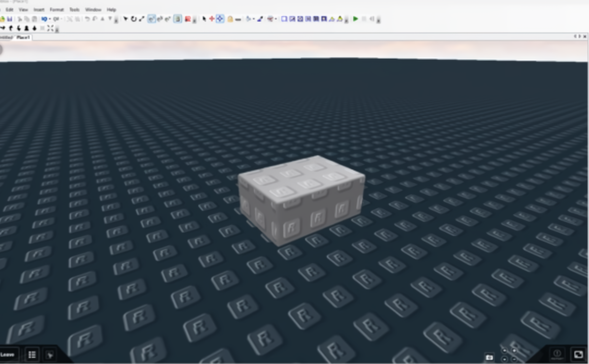Click the zoom extents icon in second toolbar row

click(x=50, y=28)
